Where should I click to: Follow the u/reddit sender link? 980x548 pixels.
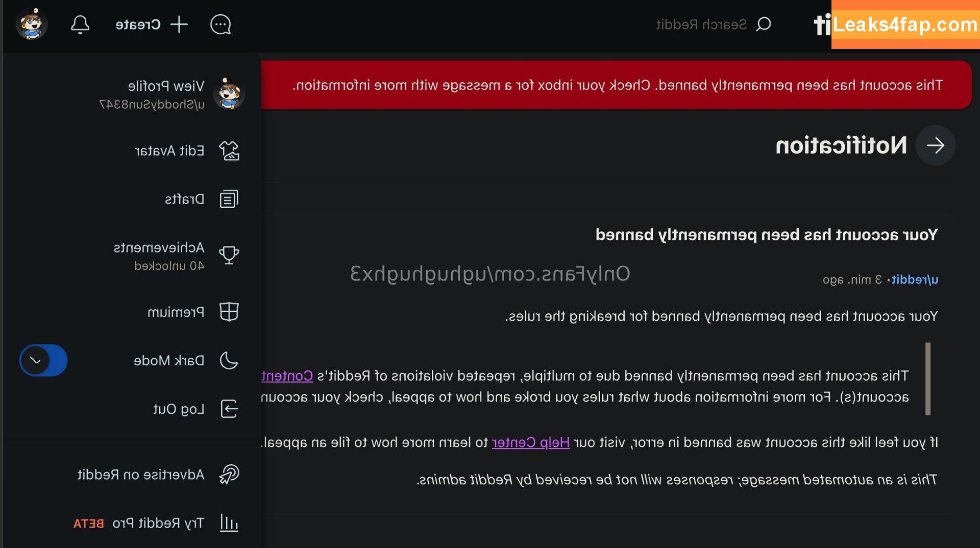tap(915, 280)
